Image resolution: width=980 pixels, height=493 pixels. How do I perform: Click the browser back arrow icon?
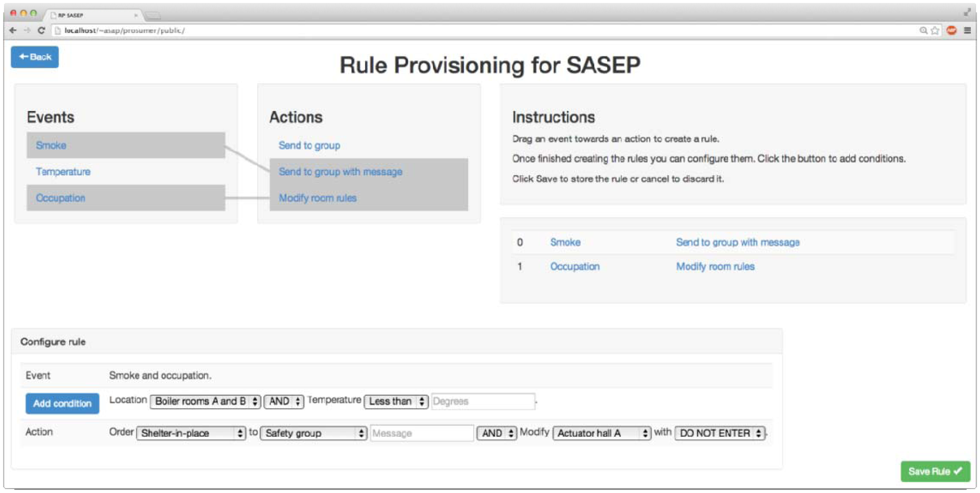click(13, 30)
